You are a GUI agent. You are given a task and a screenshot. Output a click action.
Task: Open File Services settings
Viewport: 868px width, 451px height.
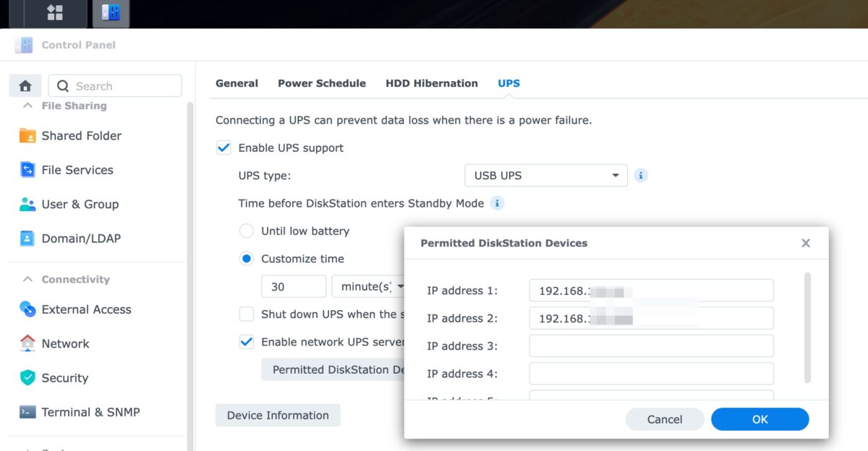tap(75, 170)
